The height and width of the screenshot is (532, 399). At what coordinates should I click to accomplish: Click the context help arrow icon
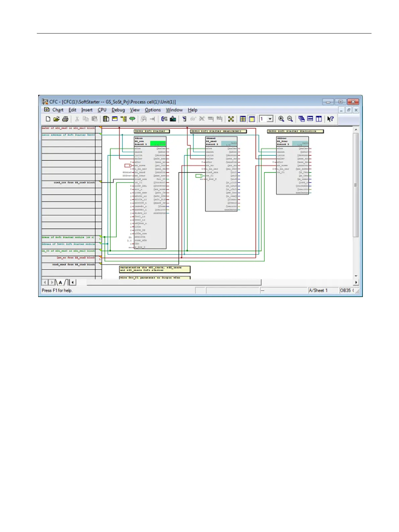(x=330, y=119)
